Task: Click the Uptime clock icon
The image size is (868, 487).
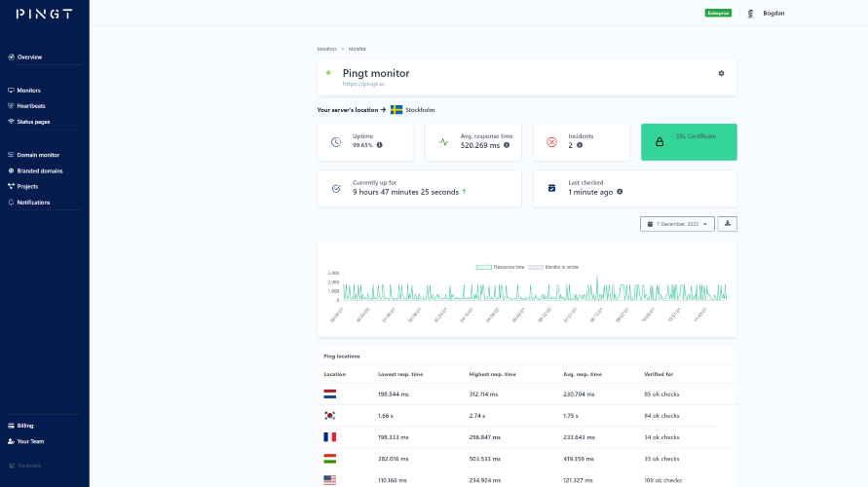Action: (x=336, y=142)
